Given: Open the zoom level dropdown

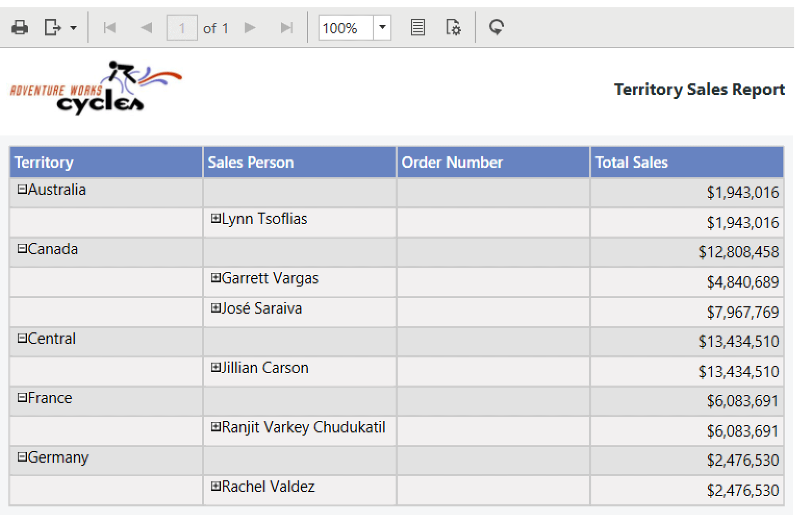Looking at the screenshot, I should coord(382,27).
